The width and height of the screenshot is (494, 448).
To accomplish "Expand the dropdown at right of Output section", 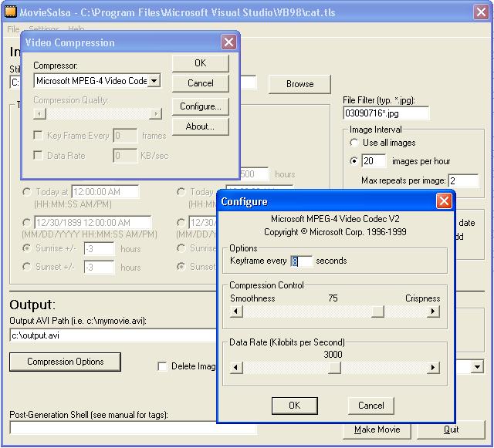I will [478, 368].
